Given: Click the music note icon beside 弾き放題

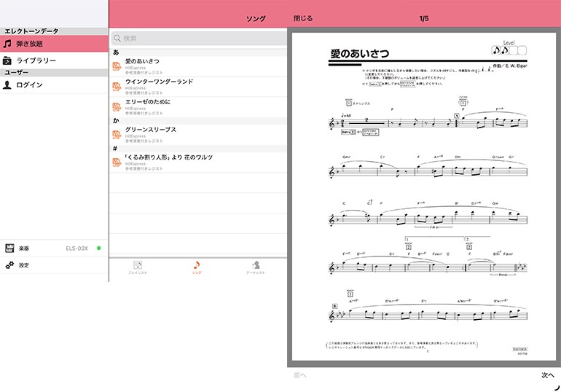Looking at the screenshot, I should pos(7,44).
